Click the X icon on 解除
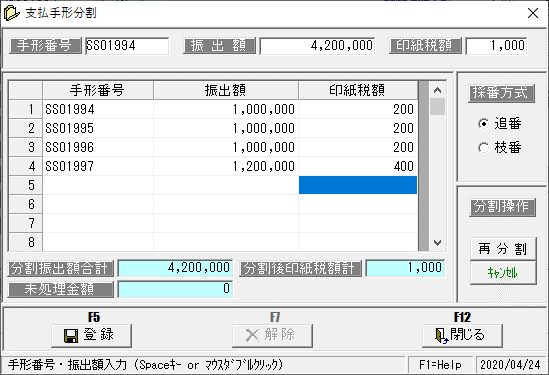Viewport: 549px width, 375px height. (x=252, y=335)
